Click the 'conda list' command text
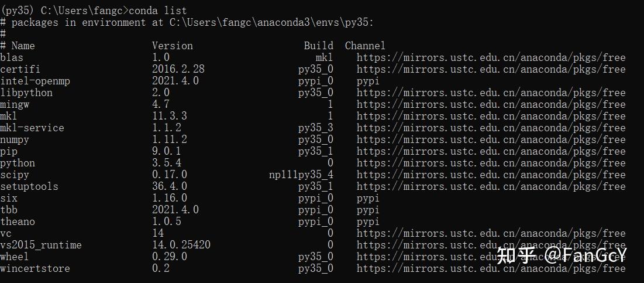This screenshot has width=644, height=283. (158, 11)
